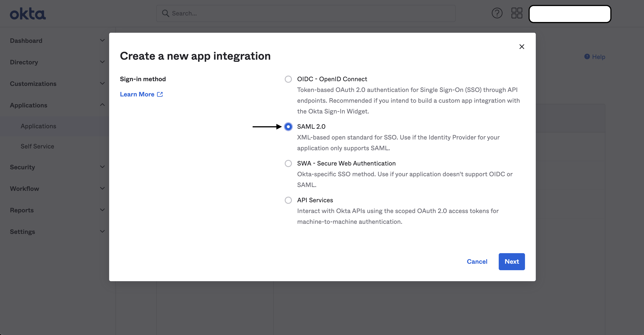Expand the Settings menu chevron
Image resolution: width=644 pixels, height=335 pixels.
point(102,231)
